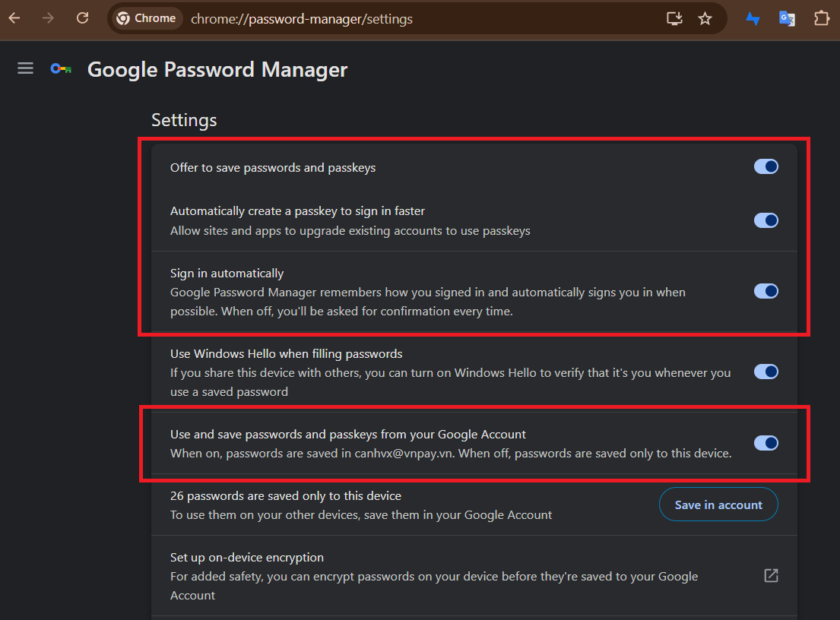Image resolution: width=840 pixels, height=620 pixels.
Task: Disable Offer to save passwords and passkeys
Action: pos(766,167)
